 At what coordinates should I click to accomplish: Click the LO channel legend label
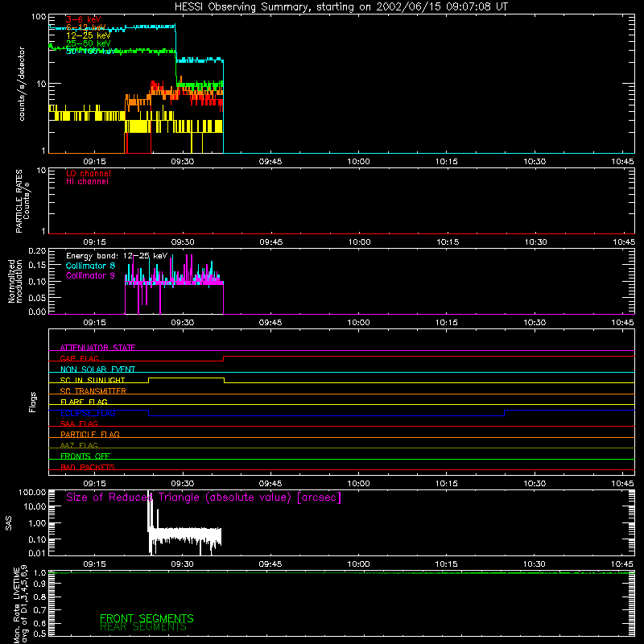coord(89,173)
